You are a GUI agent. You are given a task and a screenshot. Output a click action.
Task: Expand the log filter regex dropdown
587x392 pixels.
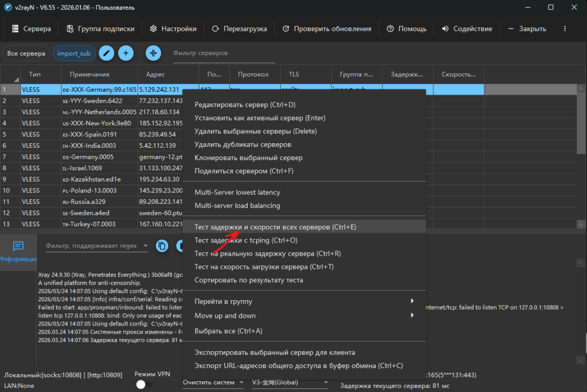146,246
